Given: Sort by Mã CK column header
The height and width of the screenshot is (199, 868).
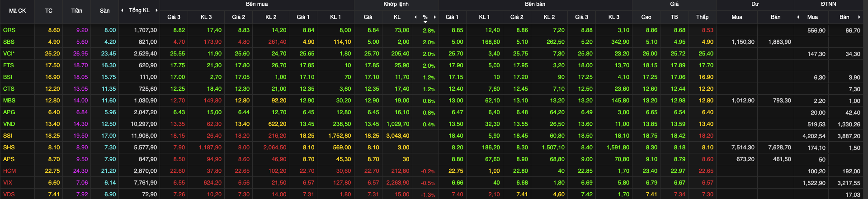Looking at the screenshot, I should 18,10.
